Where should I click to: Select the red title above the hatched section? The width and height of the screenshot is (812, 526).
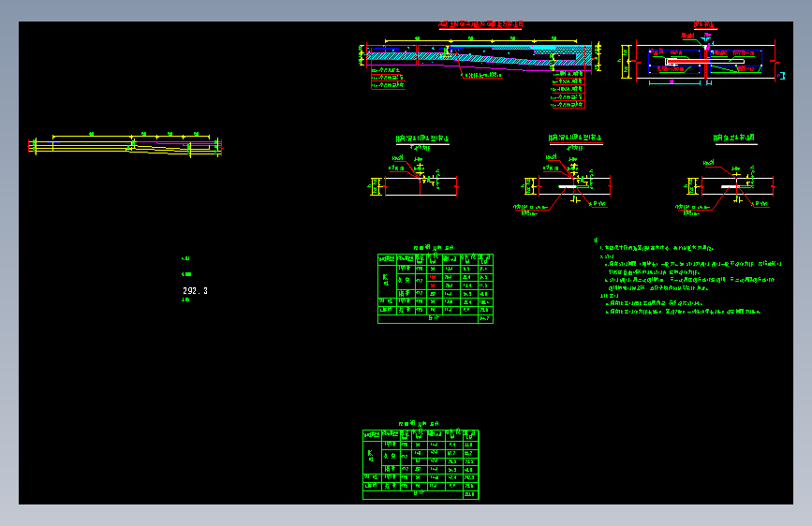(480, 24)
